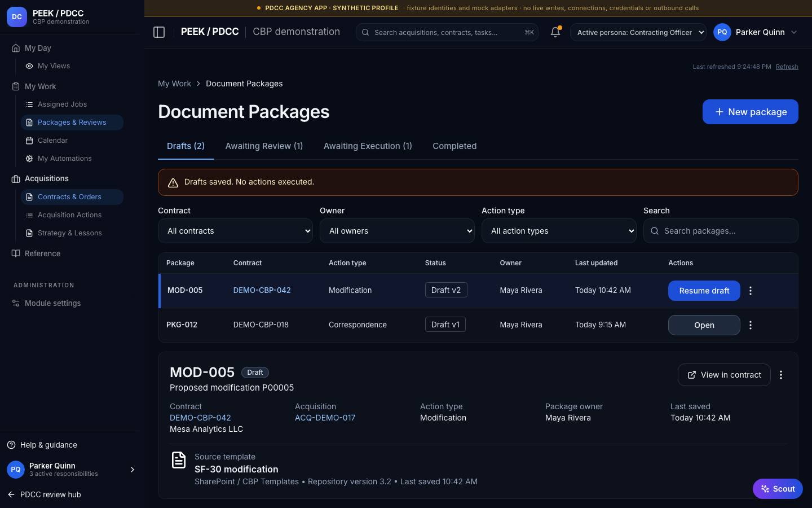The width and height of the screenshot is (812, 508).
Task: Open Calendar in sidebar
Action: pos(52,141)
